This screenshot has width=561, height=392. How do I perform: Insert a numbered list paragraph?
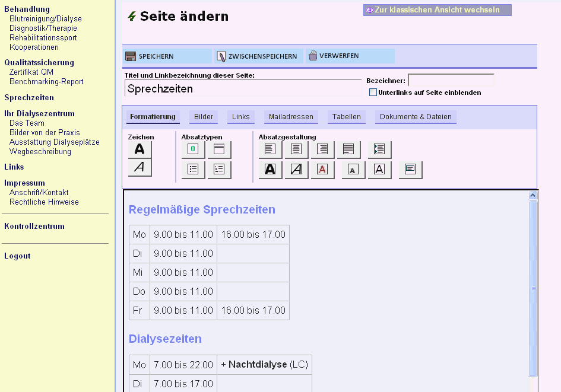click(219, 170)
